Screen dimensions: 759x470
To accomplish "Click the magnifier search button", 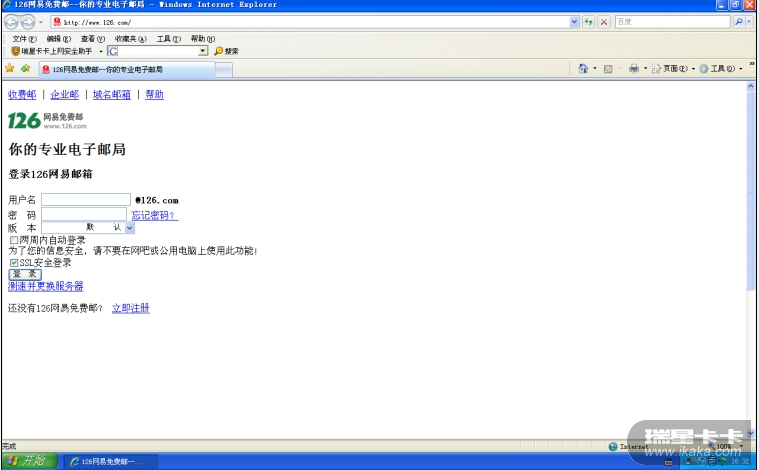I will [x=738, y=22].
